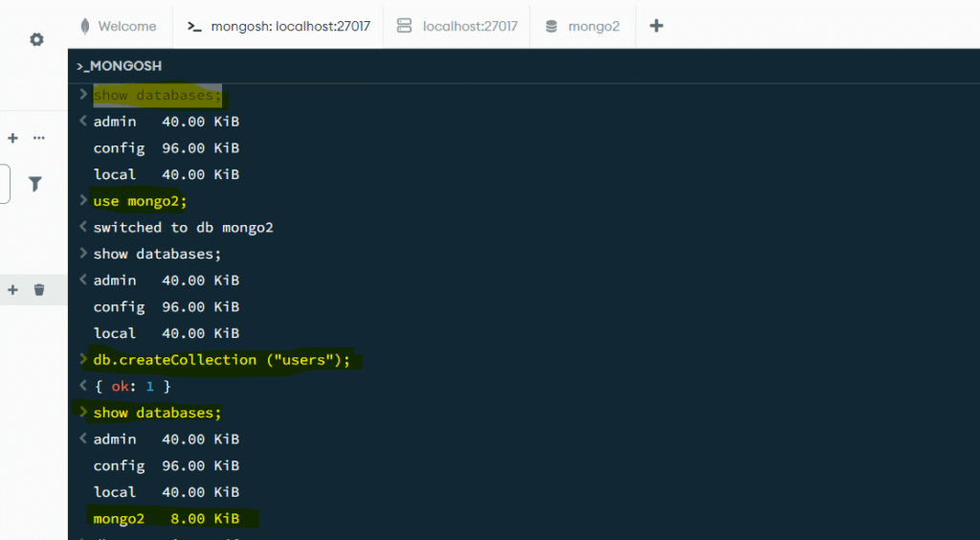Screen dimensions: 980x540
Task: Click the chevron before the last show databases command
Action: (x=83, y=412)
